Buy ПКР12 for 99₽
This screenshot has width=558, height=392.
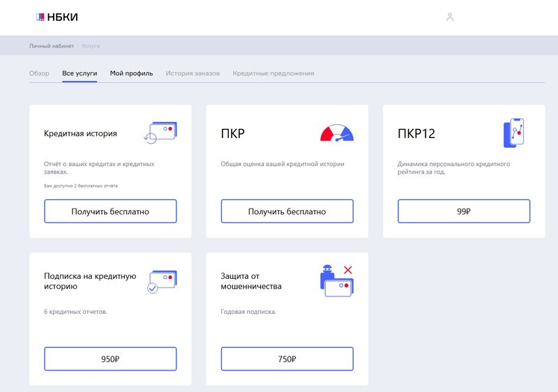464,211
